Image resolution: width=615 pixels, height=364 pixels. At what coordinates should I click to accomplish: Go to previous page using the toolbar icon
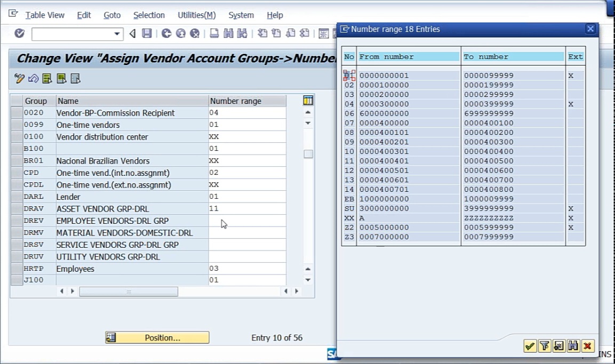(276, 34)
